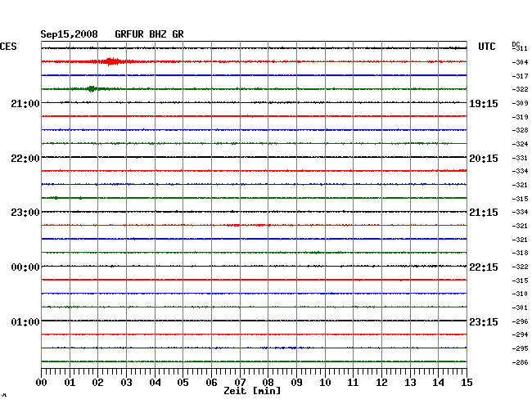Click the DC offset value -304
The image size is (532, 404).
click(x=520, y=62)
